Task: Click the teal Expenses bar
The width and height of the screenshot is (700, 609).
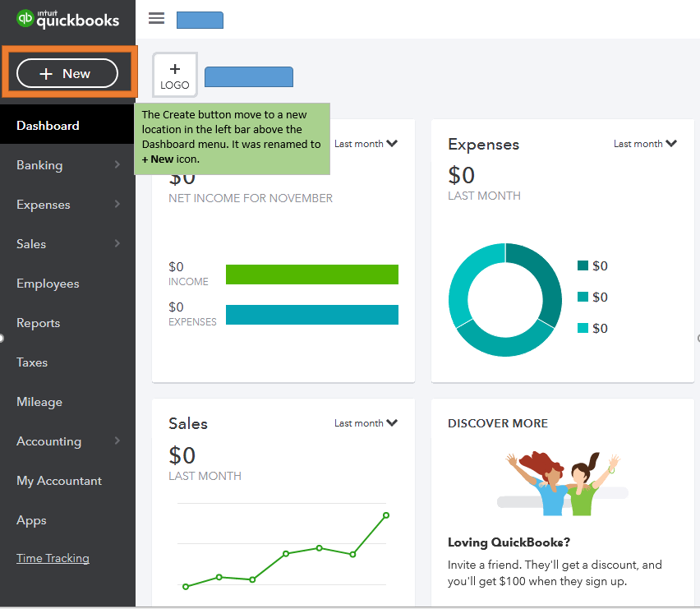Action: (x=312, y=315)
